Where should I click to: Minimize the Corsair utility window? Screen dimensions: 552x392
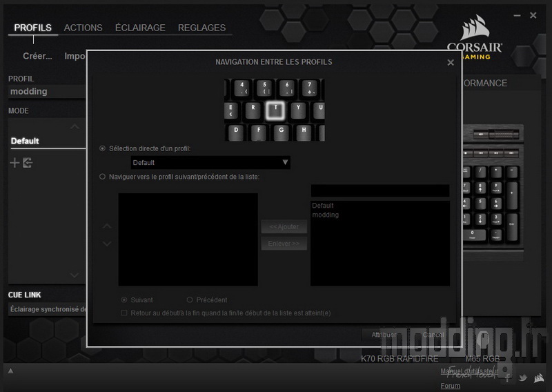tap(517, 15)
